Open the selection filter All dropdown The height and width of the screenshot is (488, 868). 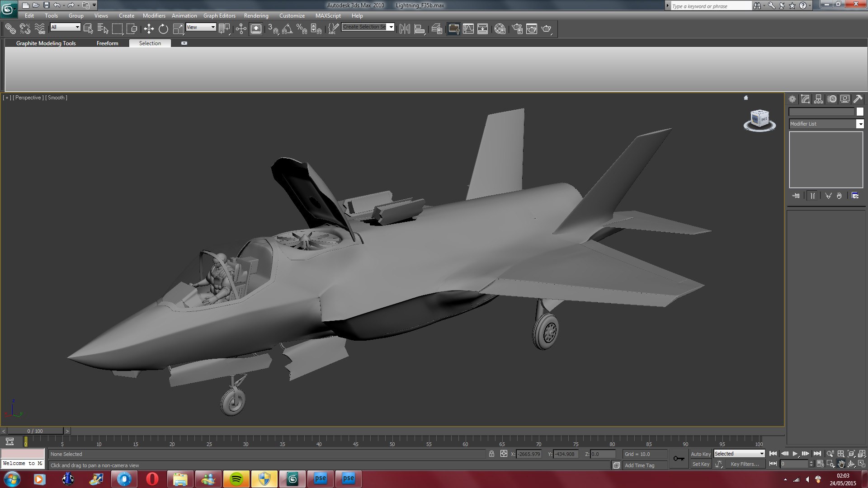coord(65,27)
